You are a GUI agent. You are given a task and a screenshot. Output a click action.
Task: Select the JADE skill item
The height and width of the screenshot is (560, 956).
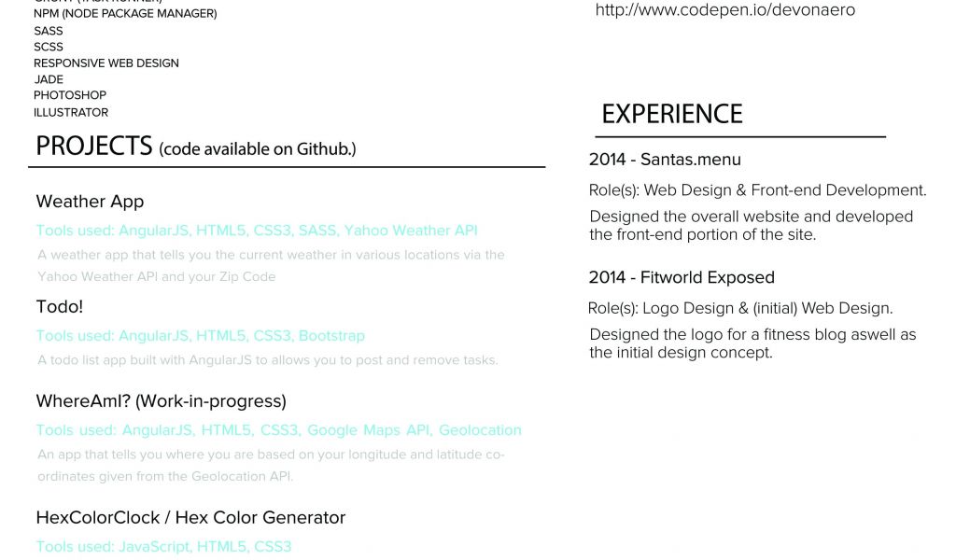[x=49, y=80]
